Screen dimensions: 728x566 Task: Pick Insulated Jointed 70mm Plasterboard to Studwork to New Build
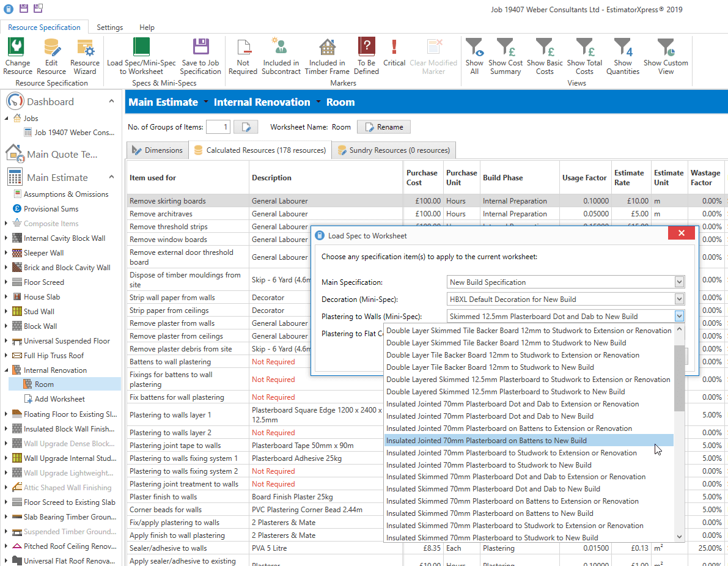[529, 465]
